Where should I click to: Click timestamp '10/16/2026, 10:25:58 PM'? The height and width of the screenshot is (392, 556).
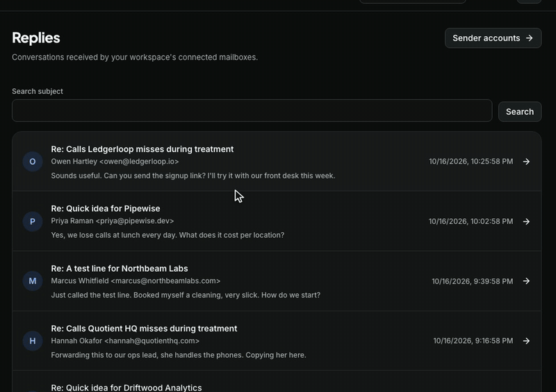(x=471, y=161)
